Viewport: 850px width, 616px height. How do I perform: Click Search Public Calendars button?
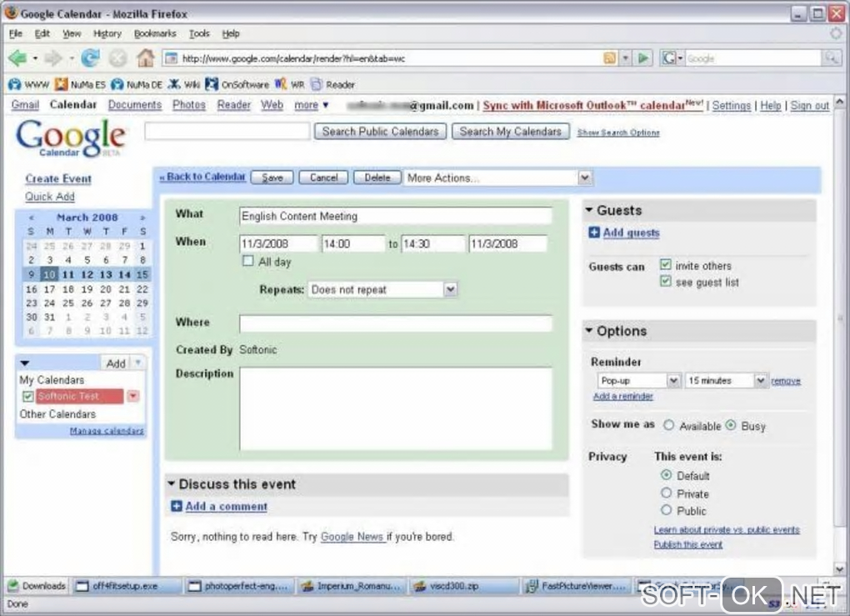pyautogui.click(x=381, y=131)
